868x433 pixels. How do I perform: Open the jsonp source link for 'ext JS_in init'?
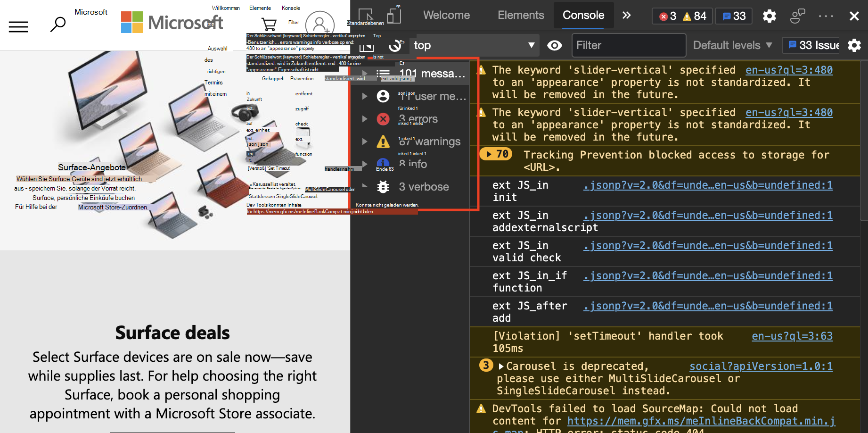coord(708,185)
